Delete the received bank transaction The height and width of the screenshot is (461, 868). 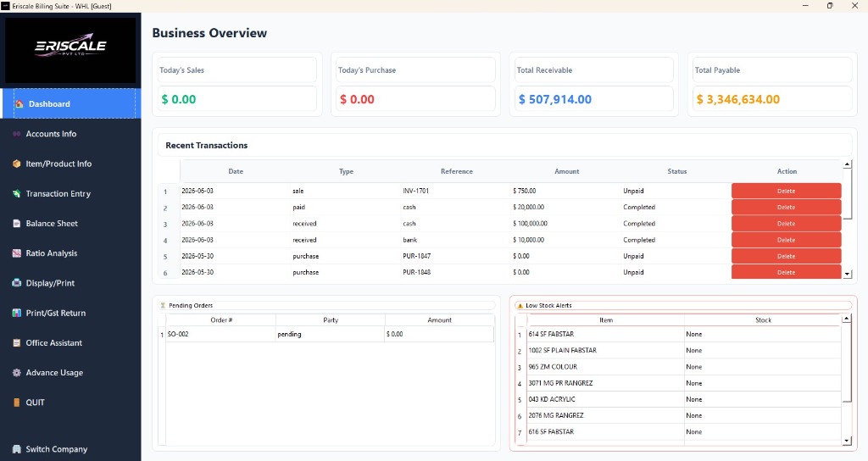(x=786, y=240)
